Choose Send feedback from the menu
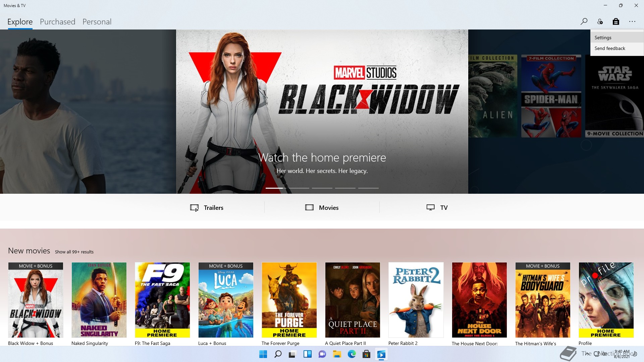This screenshot has height=362, width=644. tap(617, 48)
